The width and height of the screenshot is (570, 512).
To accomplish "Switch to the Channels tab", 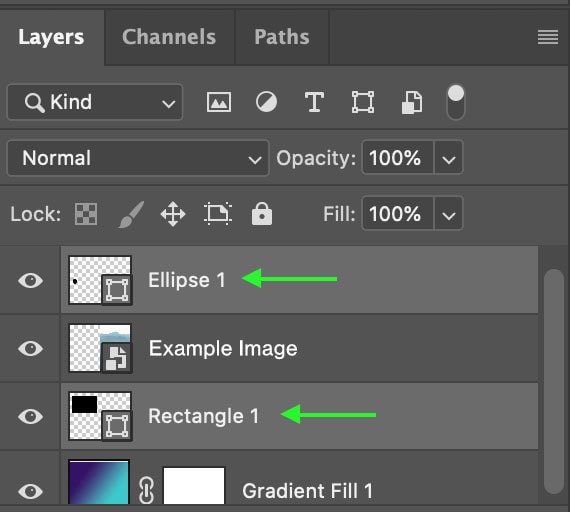I will tap(169, 37).
